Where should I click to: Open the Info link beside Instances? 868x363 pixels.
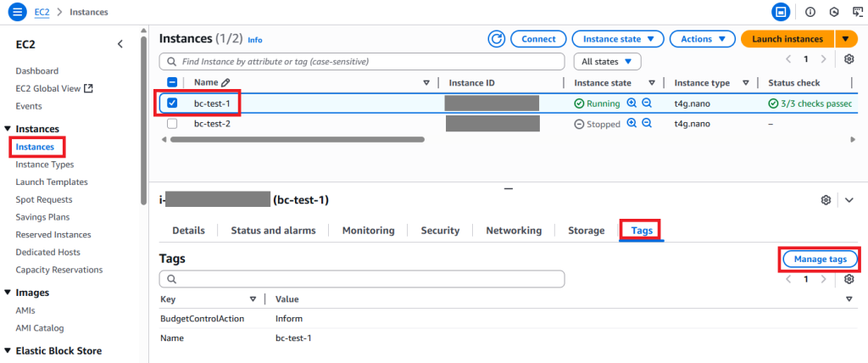[x=255, y=40]
